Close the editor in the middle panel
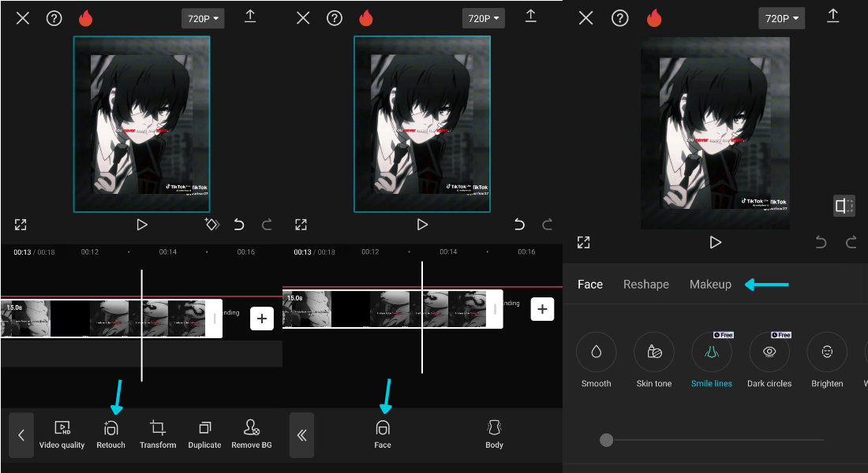This screenshot has height=473, width=868. 303,18
